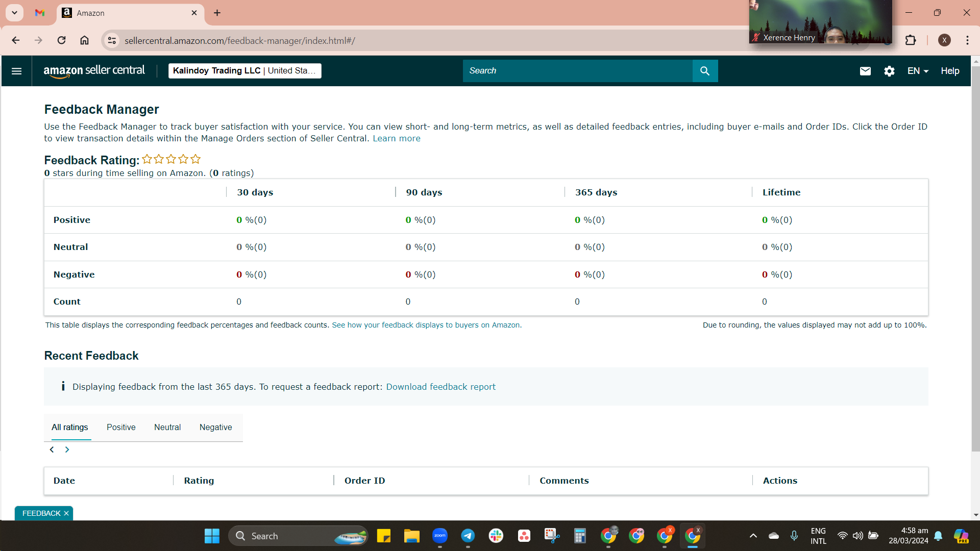Image resolution: width=980 pixels, height=551 pixels.
Task: Click Download feedback report link
Action: click(x=440, y=387)
